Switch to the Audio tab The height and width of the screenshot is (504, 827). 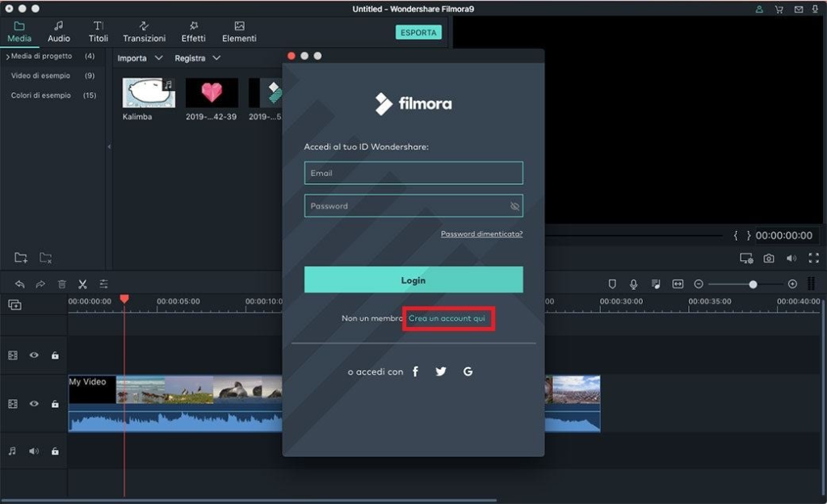[57, 32]
